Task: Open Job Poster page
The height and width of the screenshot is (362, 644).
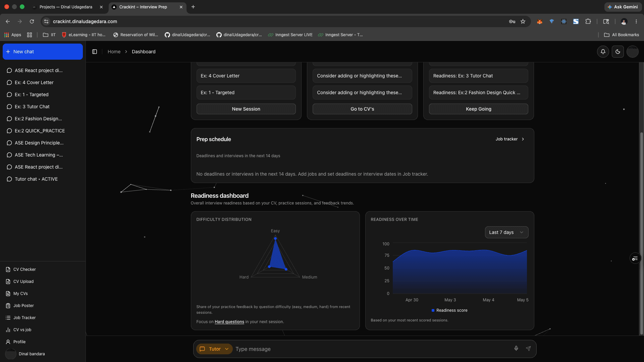Action: [x=43, y=306]
